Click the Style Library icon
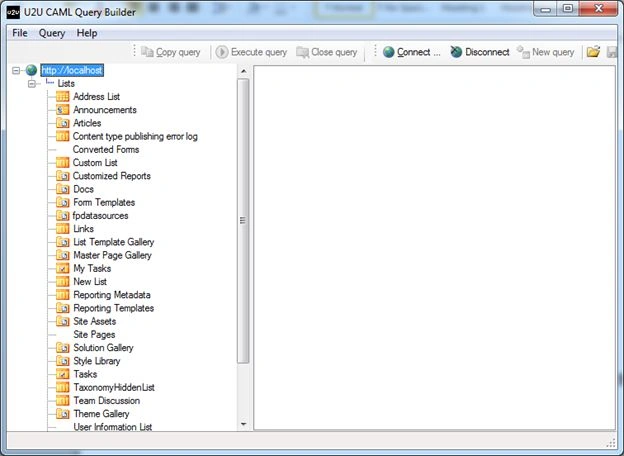This screenshot has height=456, width=624. pos(62,361)
